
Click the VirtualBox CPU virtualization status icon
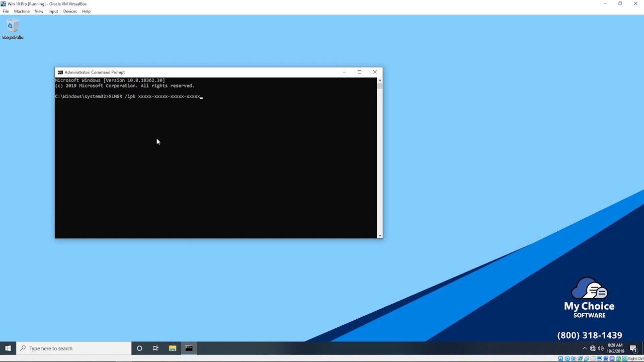click(612, 358)
